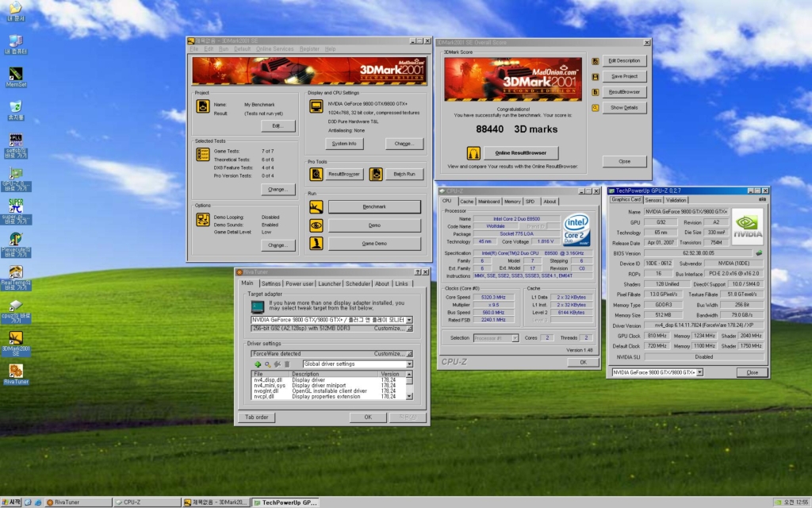Switch to RivaTuner from the taskbar
Screen dimensions: 812x508
tap(79, 502)
